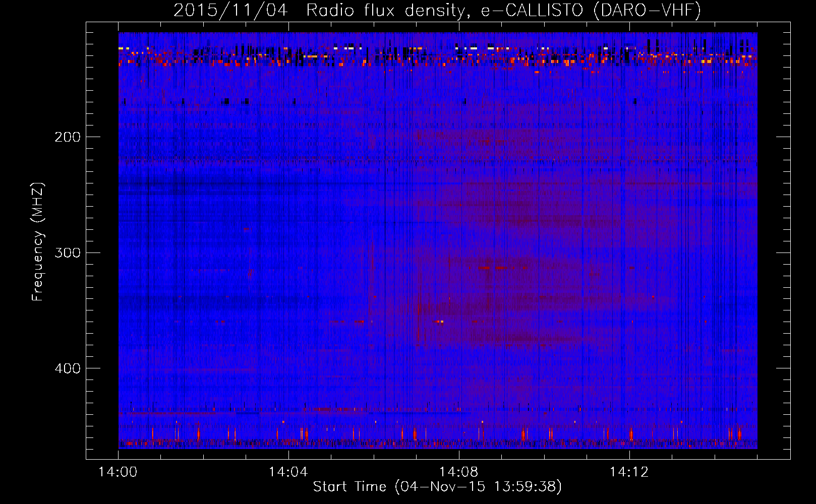Select the 14:12 time tick label
This screenshot has width=816, height=504.
click(x=629, y=472)
